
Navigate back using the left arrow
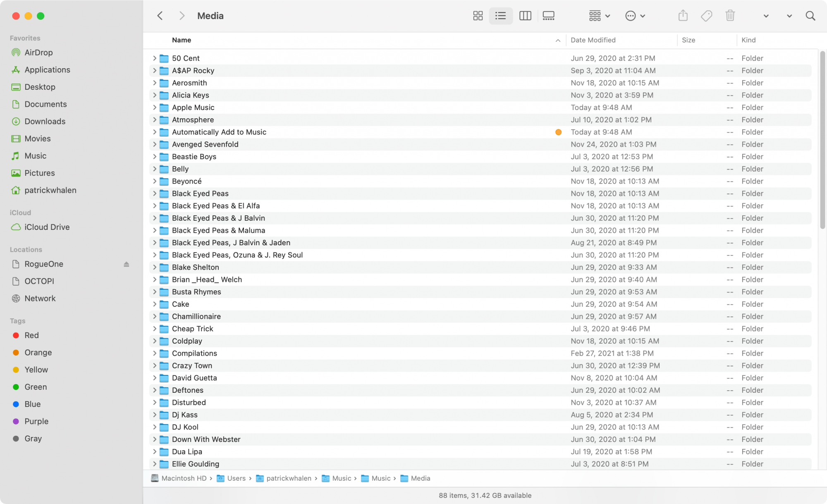point(160,15)
